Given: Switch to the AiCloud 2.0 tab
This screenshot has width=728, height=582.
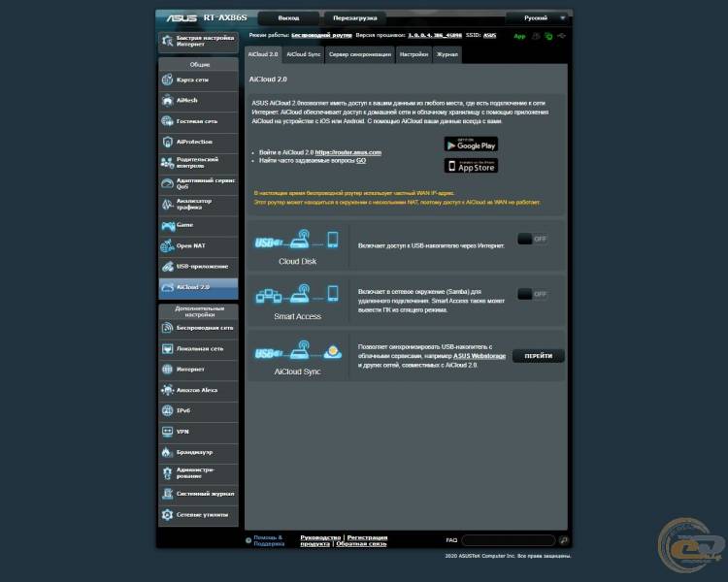Looking at the screenshot, I should click(x=263, y=54).
